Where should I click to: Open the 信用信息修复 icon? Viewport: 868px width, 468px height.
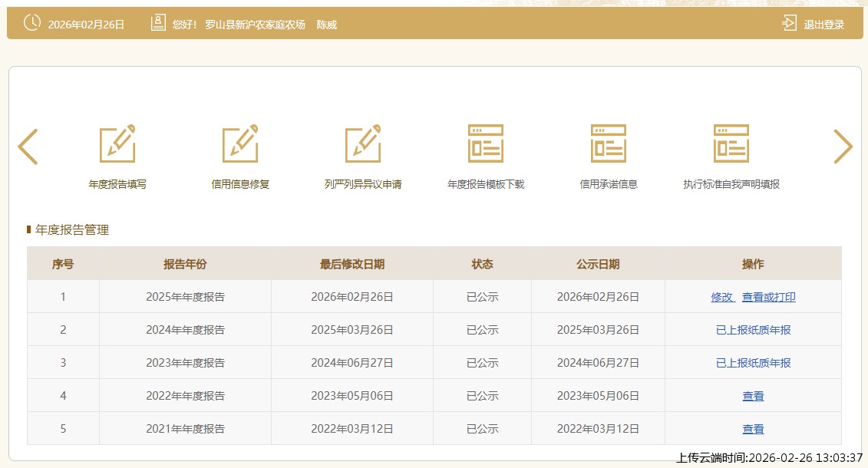[x=240, y=143]
